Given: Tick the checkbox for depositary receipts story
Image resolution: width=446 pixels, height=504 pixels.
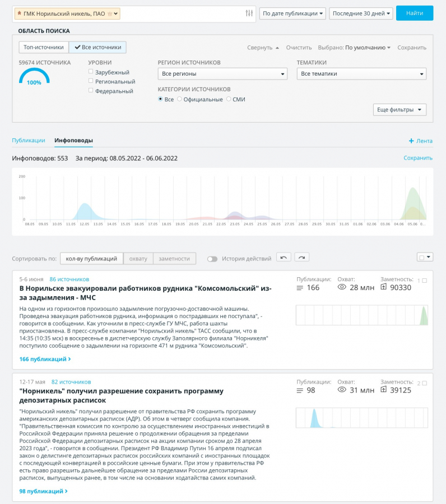Looking at the screenshot, I should (x=425, y=383).
